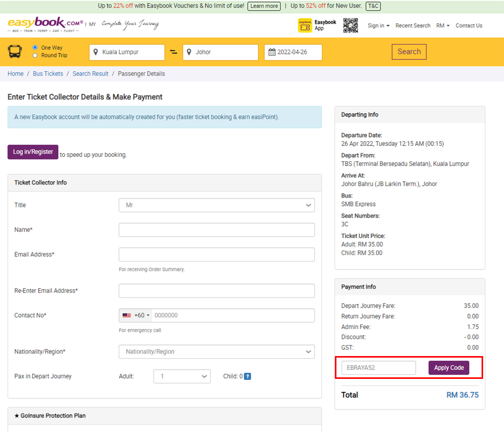504x433 pixels.
Task: Open the Child pax help question icon
Action: [248, 376]
